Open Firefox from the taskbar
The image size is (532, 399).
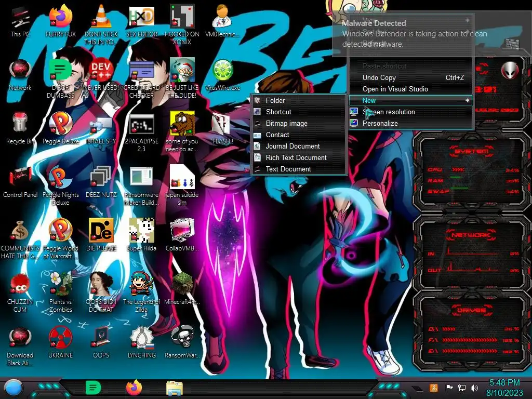pos(134,388)
